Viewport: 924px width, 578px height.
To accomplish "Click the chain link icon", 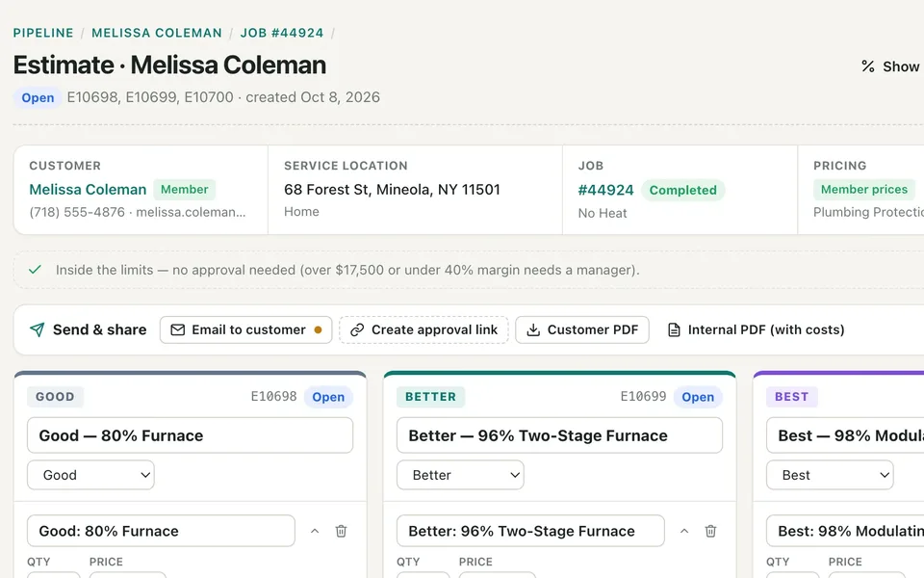I will point(357,329).
